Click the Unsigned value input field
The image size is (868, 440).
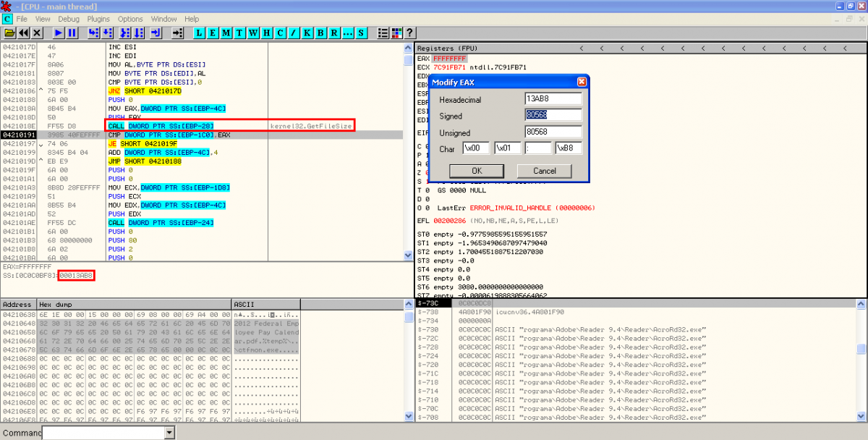[553, 132]
